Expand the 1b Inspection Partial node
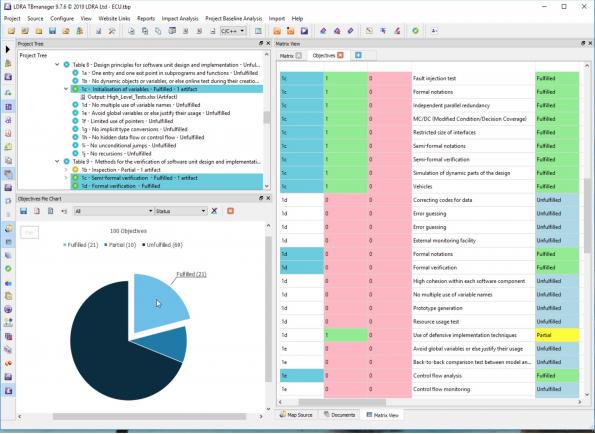The height and width of the screenshot is (434, 595). click(66, 170)
